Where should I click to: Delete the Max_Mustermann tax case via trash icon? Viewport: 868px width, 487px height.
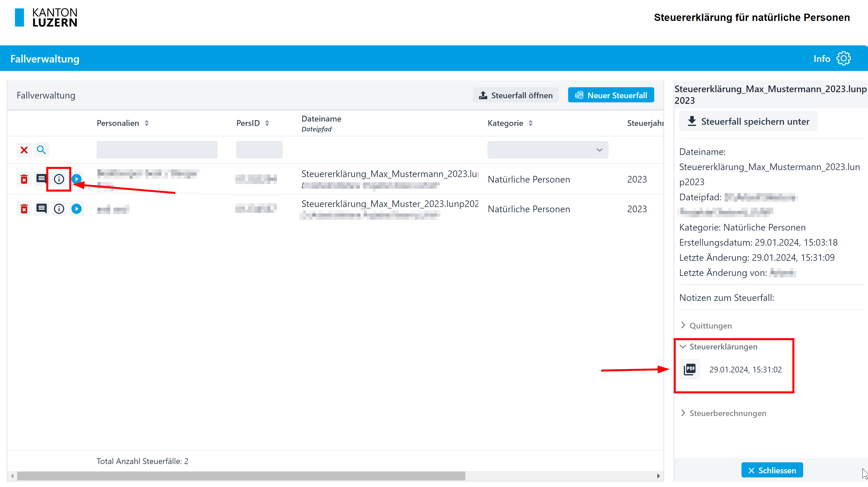[x=24, y=179]
